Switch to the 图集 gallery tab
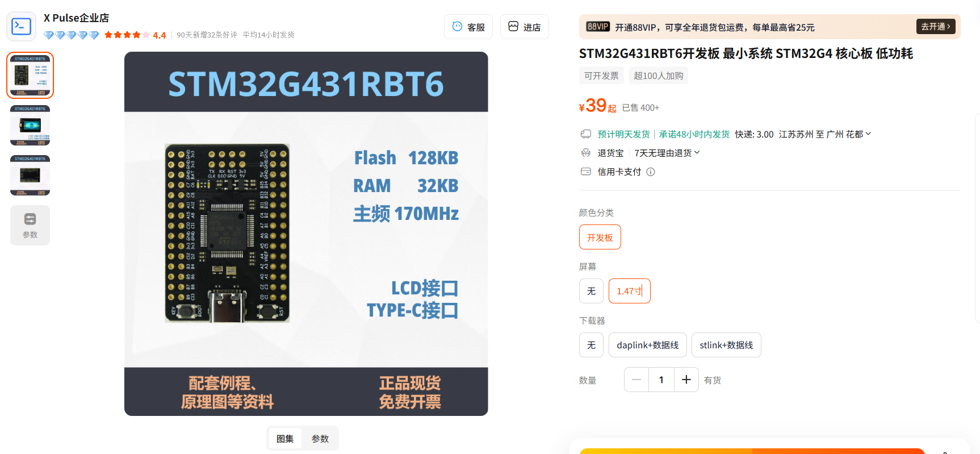Image resolution: width=980 pixels, height=454 pixels. tap(285, 438)
